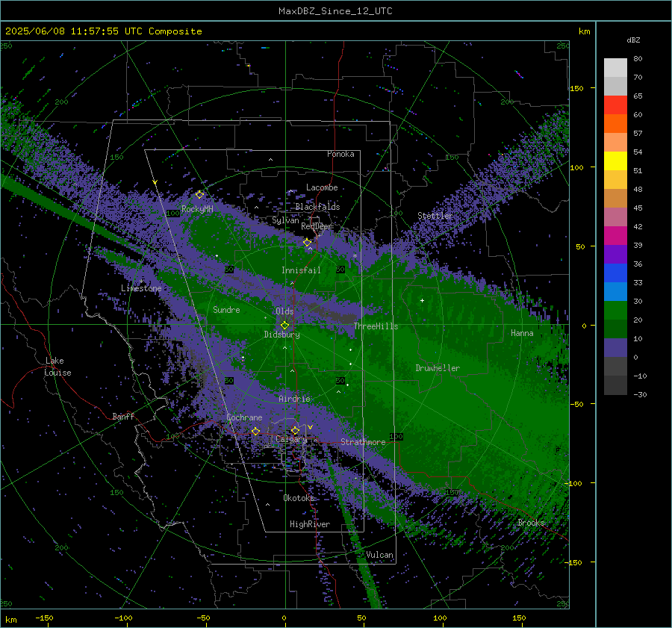672x628 pixels.
Task: Click the orange 60-57 dBZ legend swatch
Action: tap(615, 124)
